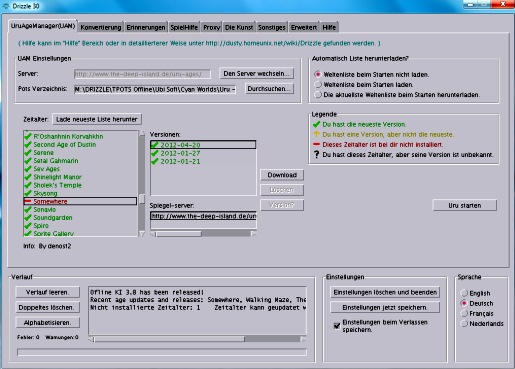This screenshot has width=515, height=369.
Task: Select the UruAgeManager(UAM) tab
Action: pyautogui.click(x=43, y=26)
